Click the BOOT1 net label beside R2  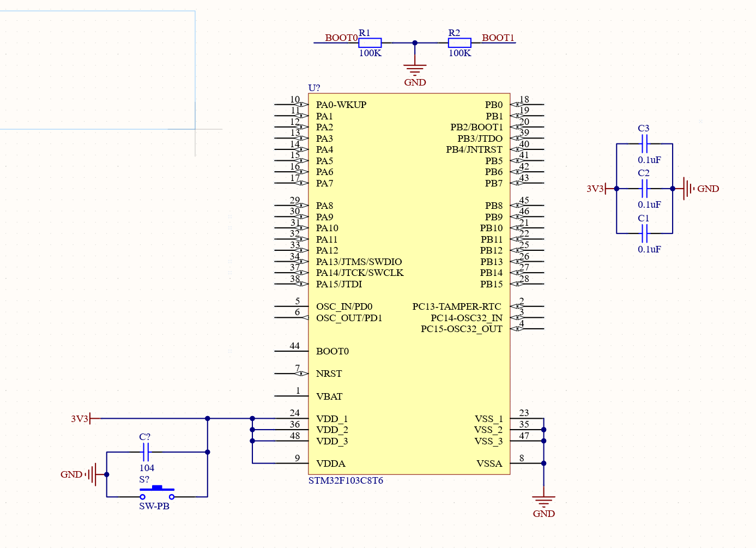(498, 38)
